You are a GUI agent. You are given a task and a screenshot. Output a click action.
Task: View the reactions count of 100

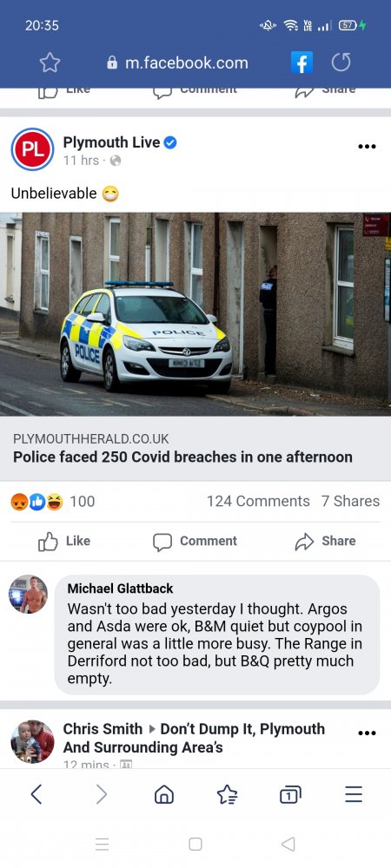[x=53, y=502]
